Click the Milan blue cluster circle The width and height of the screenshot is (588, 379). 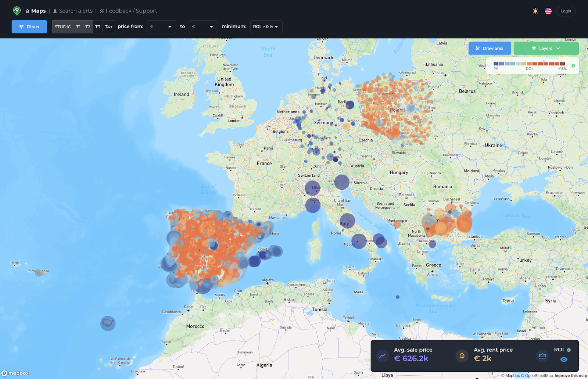coord(312,188)
